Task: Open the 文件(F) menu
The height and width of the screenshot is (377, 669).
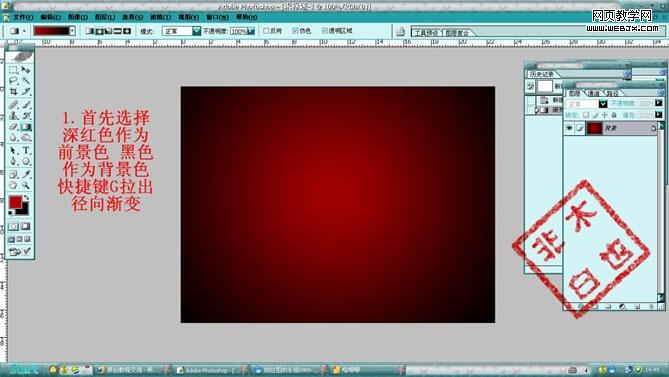Action: [x=23, y=17]
